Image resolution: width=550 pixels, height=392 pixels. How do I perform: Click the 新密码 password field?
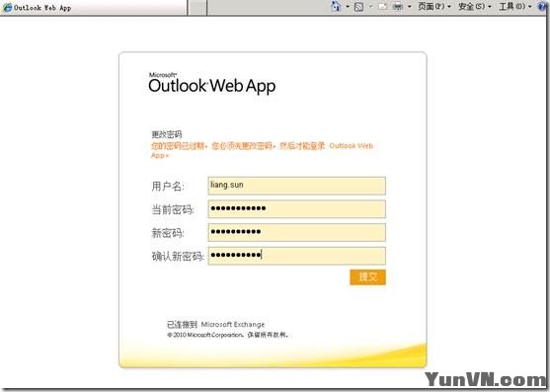297,232
